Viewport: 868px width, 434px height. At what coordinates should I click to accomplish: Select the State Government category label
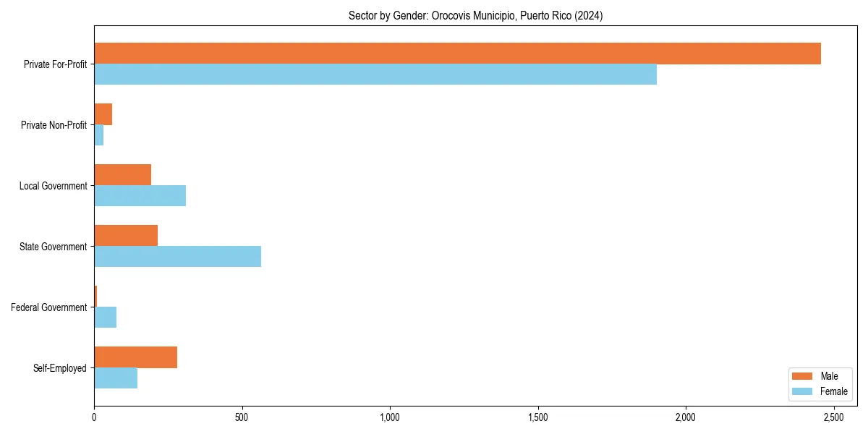[x=52, y=247]
